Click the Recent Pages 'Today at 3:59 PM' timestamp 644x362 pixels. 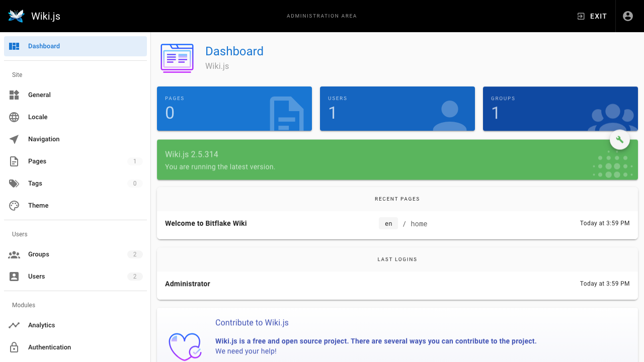point(605,223)
